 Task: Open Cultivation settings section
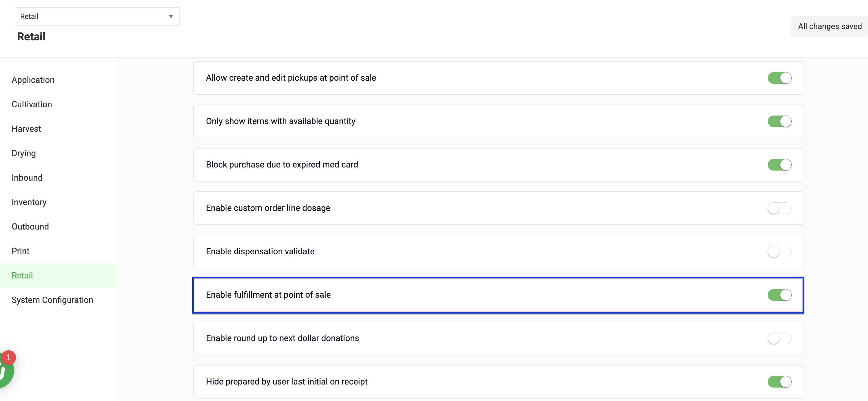pyautogui.click(x=32, y=105)
